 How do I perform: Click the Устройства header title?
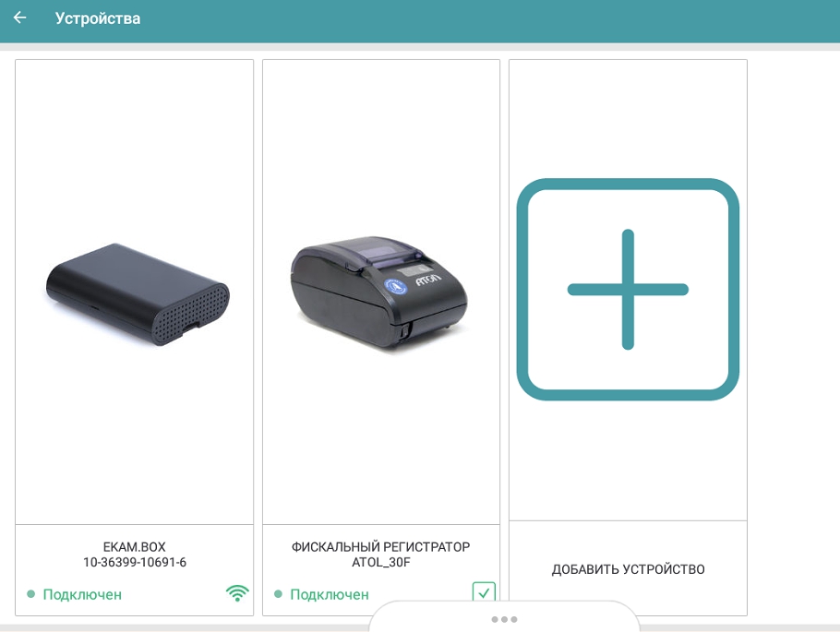click(98, 18)
